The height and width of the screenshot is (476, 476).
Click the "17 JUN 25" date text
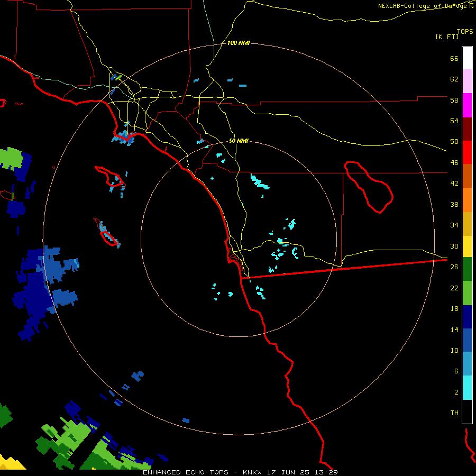coord(288,472)
